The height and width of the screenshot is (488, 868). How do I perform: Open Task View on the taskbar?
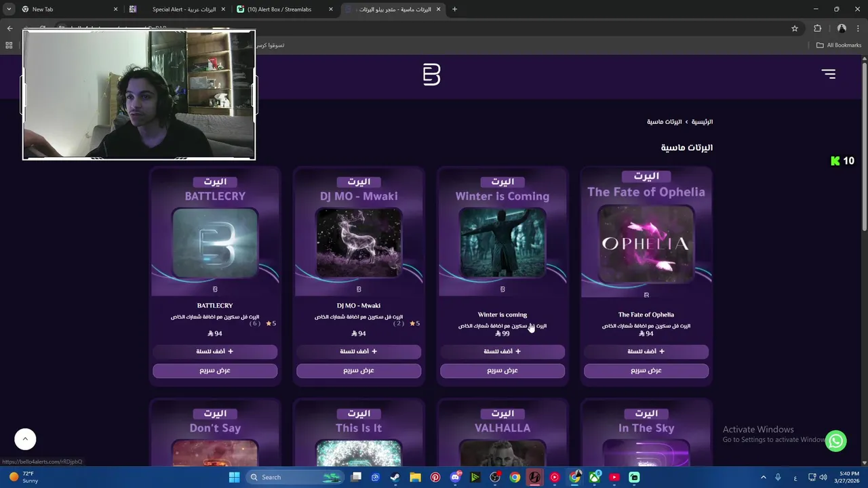point(356,477)
